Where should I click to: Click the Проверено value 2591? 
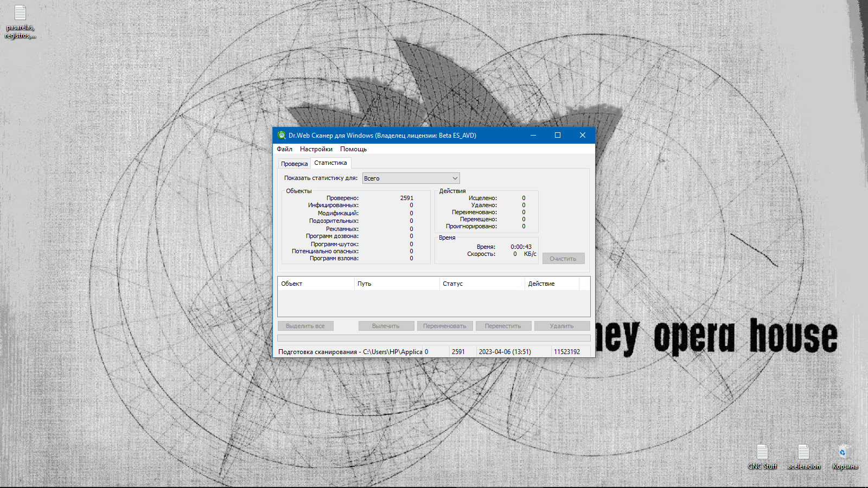406,198
